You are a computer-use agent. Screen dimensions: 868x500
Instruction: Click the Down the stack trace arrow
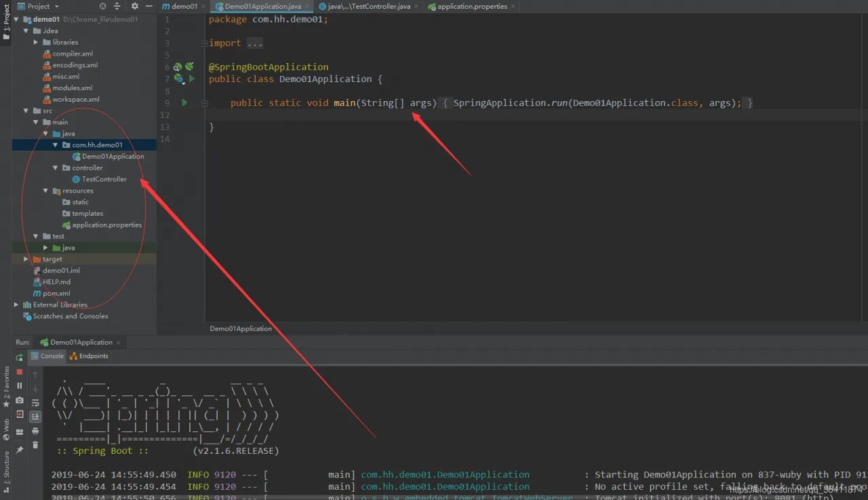36,388
